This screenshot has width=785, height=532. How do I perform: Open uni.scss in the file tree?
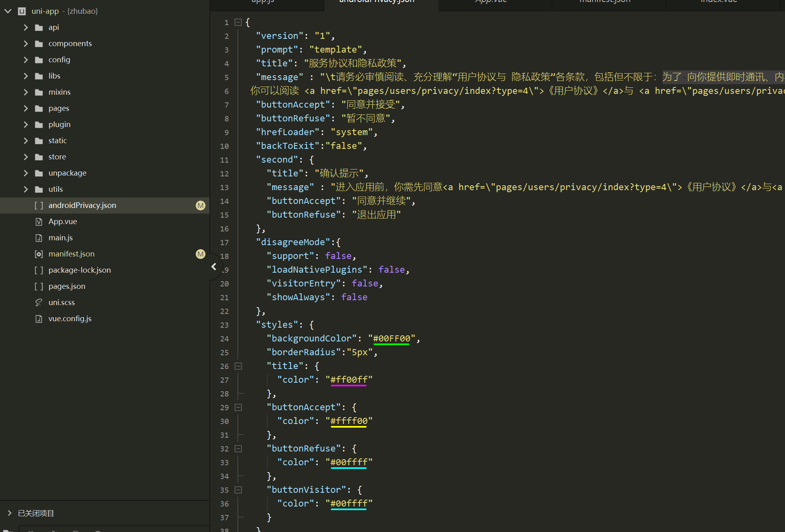(x=61, y=303)
